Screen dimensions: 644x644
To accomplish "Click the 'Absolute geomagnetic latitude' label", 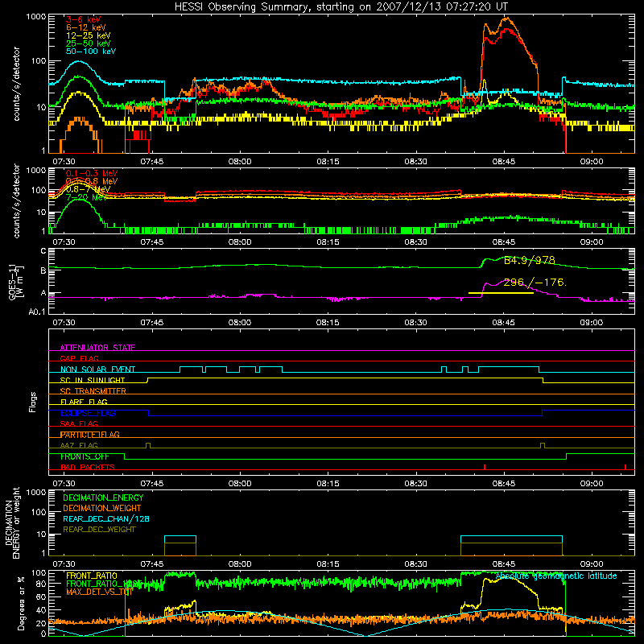I will [556, 576].
